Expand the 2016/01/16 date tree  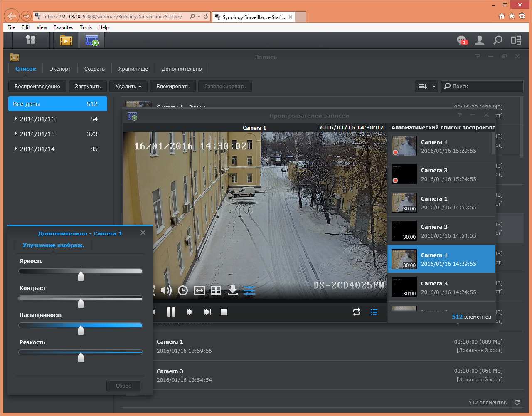pos(16,119)
